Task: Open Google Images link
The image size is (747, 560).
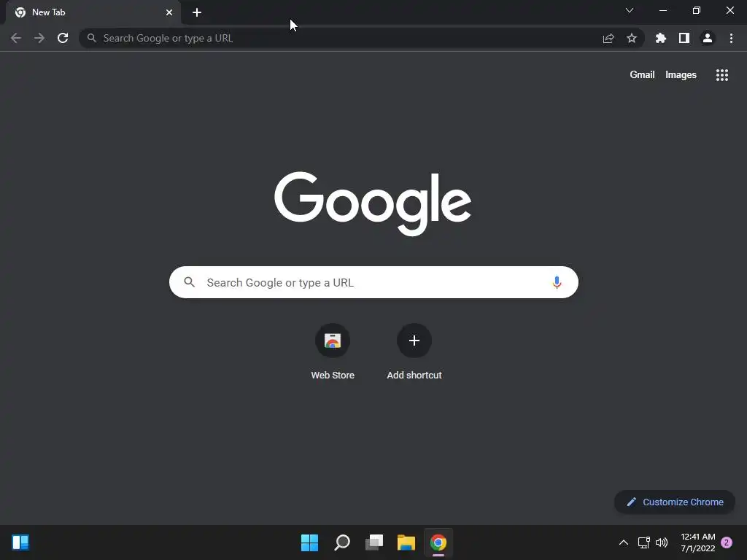Action: (681, 75)
